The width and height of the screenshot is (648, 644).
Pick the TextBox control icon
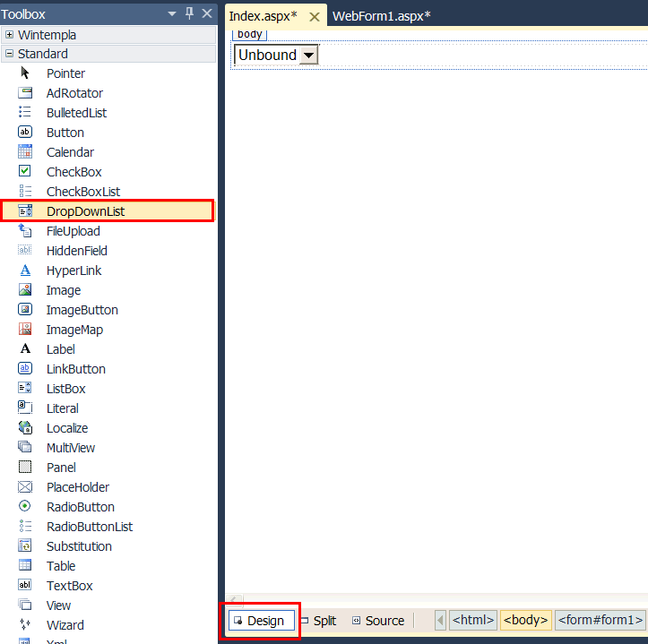(x=25, y=586)
